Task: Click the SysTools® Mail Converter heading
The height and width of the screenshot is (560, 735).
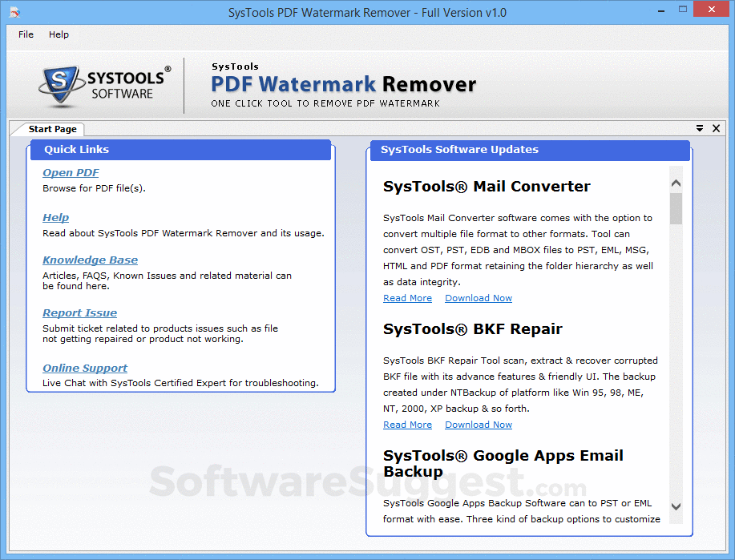Action: click(x=487, y=186)
